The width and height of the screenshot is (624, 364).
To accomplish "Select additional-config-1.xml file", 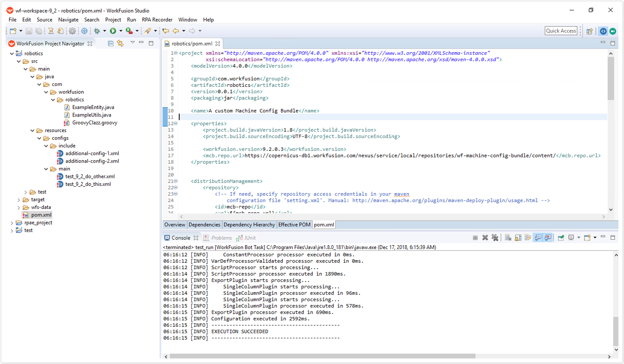I will coord(92,154).
